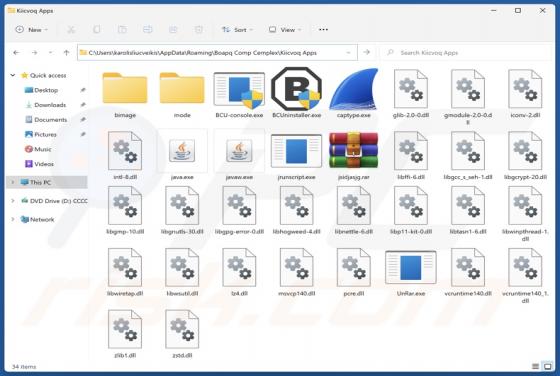Click the address bar path field
560x376 pixels.
click(x=217, y=52)
